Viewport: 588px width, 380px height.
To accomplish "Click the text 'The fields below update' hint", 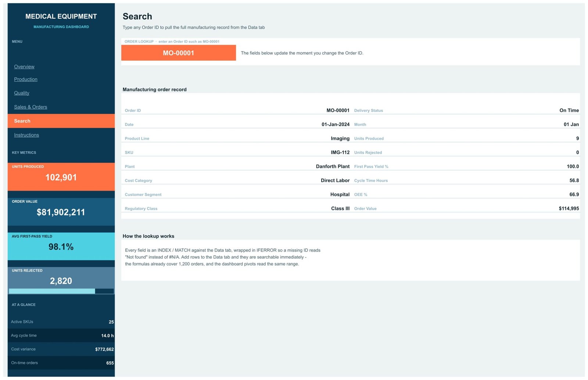I will coord(302,53).
